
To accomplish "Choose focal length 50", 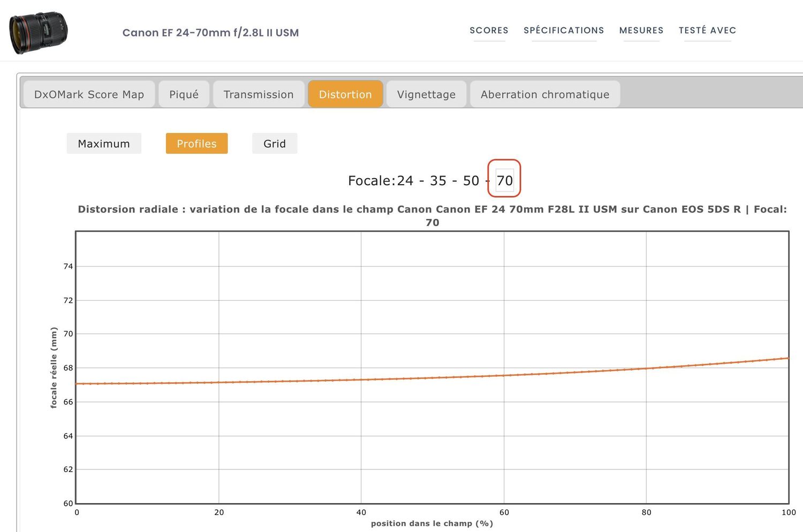I will 471,181.
